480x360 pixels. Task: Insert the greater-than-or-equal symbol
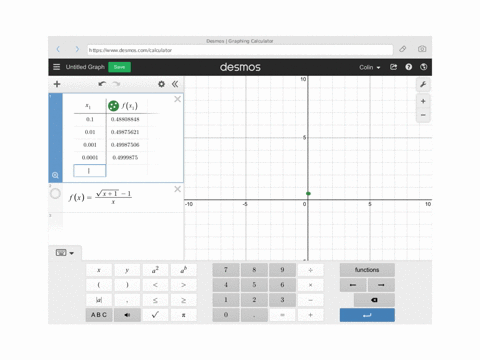183,300
